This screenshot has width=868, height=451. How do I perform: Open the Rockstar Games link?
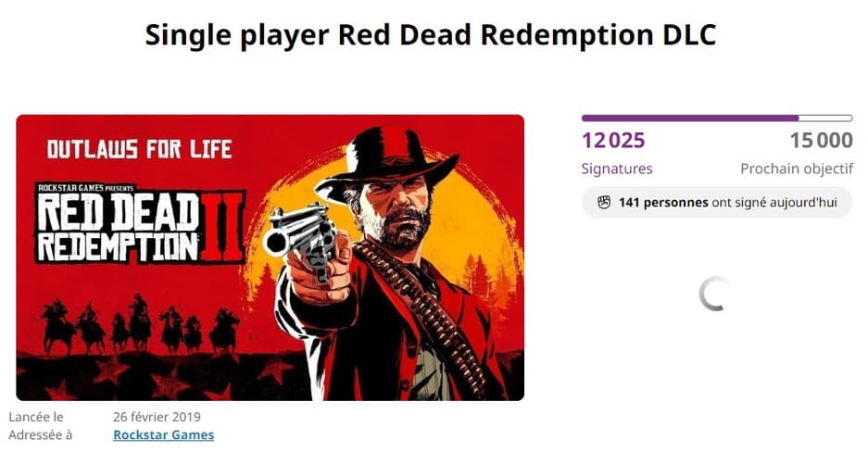click(163, 435)
